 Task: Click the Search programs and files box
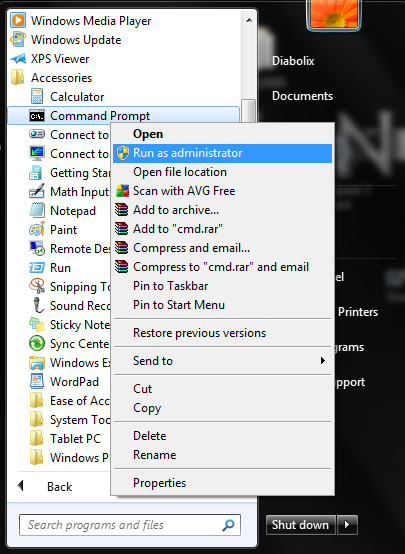coord(130,525)
